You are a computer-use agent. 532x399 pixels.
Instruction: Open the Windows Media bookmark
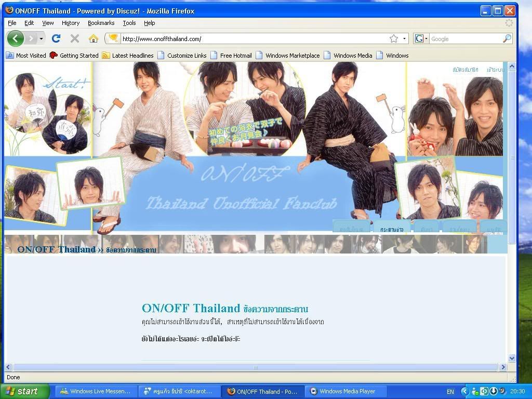(348, 55)
